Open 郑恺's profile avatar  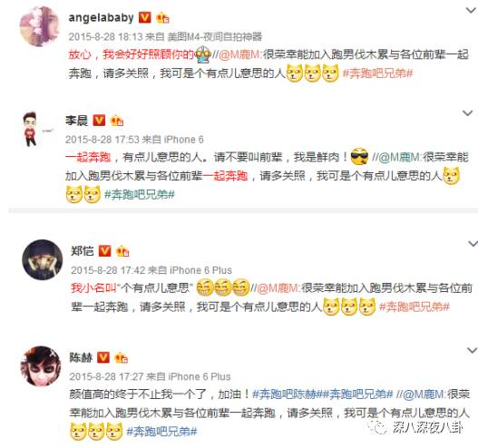pyautogui.click(x=43, y=259)
